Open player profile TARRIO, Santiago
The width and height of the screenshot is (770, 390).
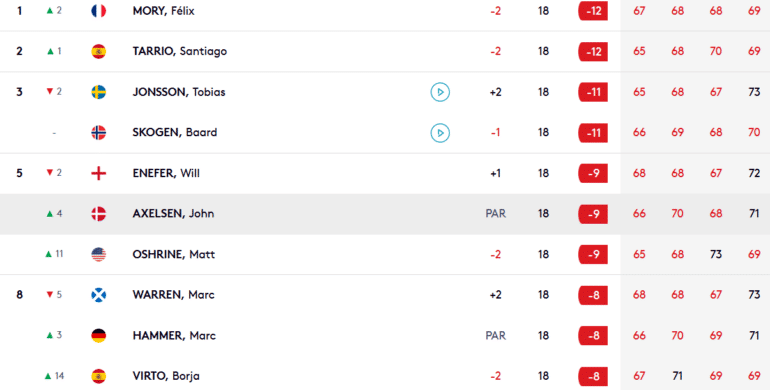pos(180,51)
